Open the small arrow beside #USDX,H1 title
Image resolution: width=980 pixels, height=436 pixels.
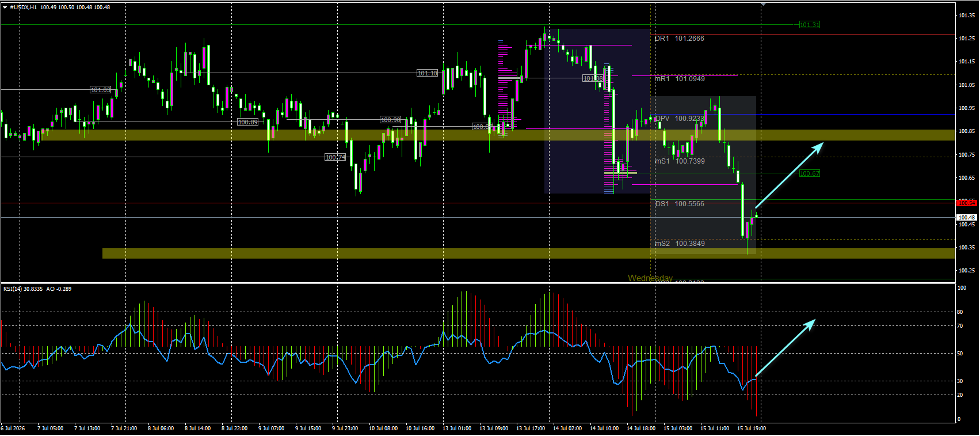pos(5,7)
